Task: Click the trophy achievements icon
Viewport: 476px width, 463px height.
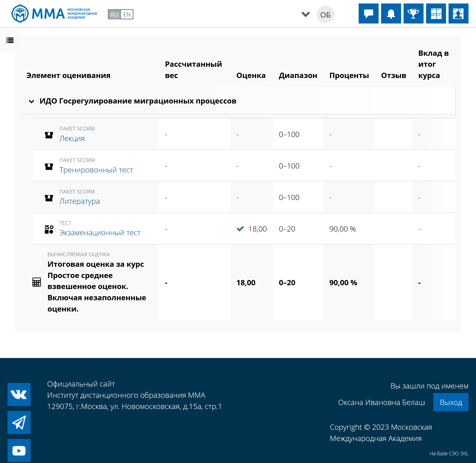Action: (413, 13)
